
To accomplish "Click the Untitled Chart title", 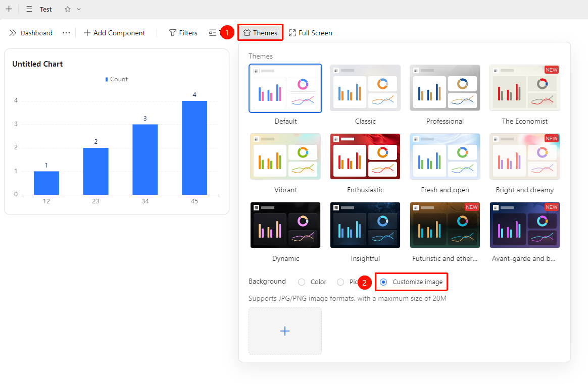I will pos(37,64).
